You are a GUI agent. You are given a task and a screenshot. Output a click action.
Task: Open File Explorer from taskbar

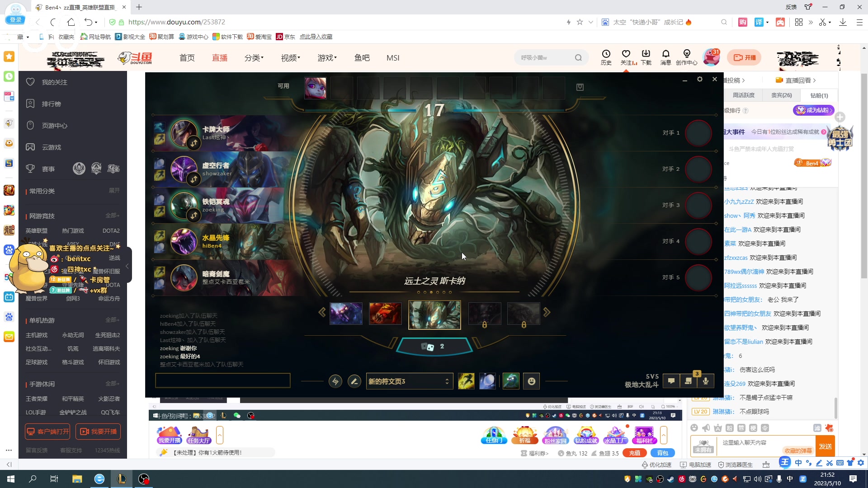click(77, 479)
